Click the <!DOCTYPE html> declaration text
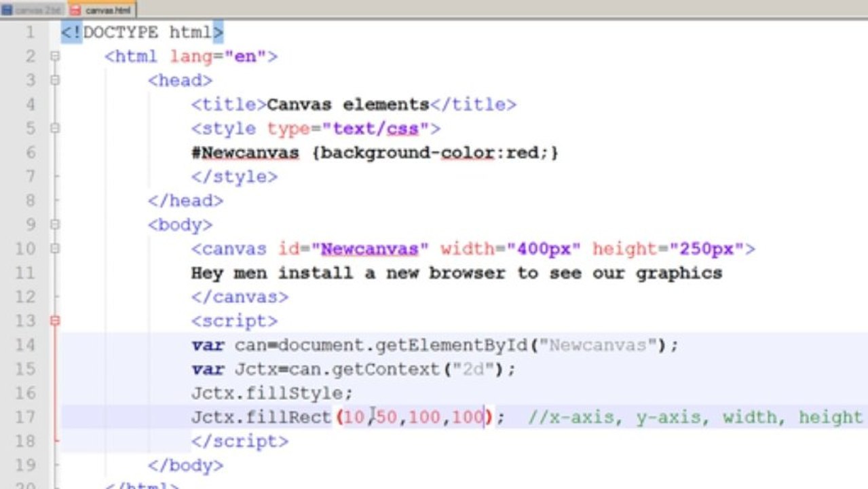Image resolution: width=868 pixels, height=489 pixels. pyautogui.click(x=142, y=33)
